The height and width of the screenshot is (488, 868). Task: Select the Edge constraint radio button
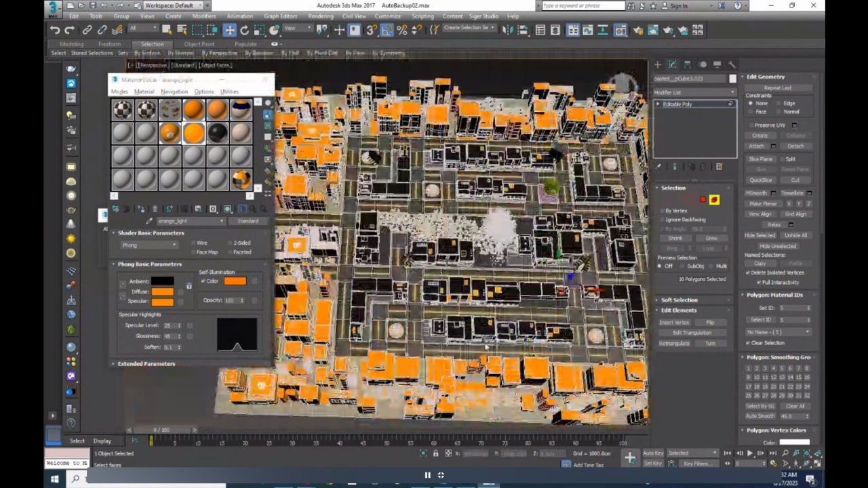pyautogui.click(x=778, y=104)
